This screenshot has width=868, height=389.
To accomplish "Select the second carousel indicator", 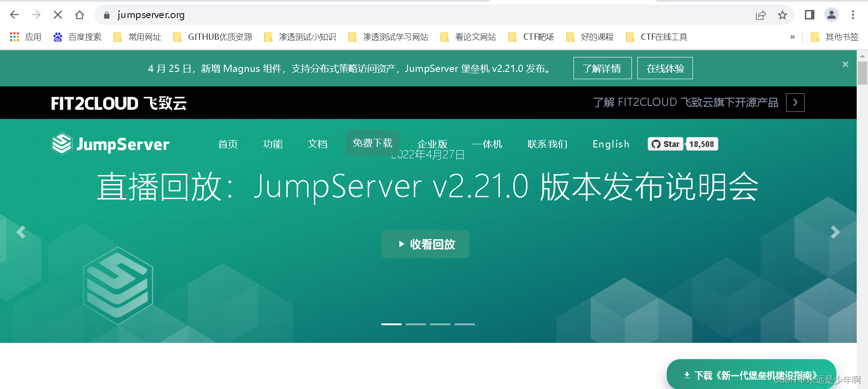I will coord(416,324).
